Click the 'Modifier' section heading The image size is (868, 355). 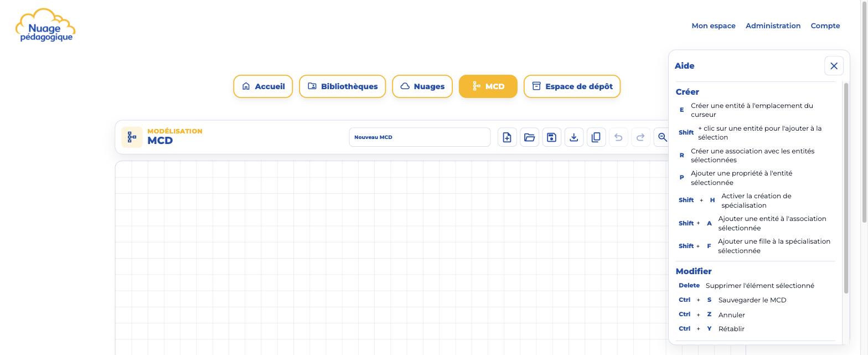tap(694, 271)
